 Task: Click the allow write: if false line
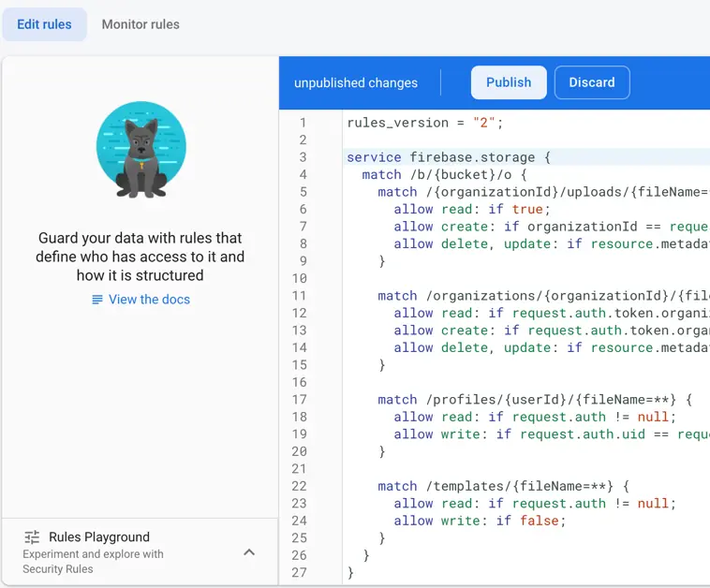(x=480, y=521)
